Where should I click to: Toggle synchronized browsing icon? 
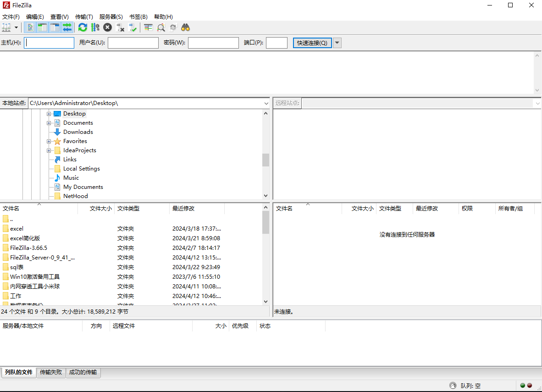(173, 28)
